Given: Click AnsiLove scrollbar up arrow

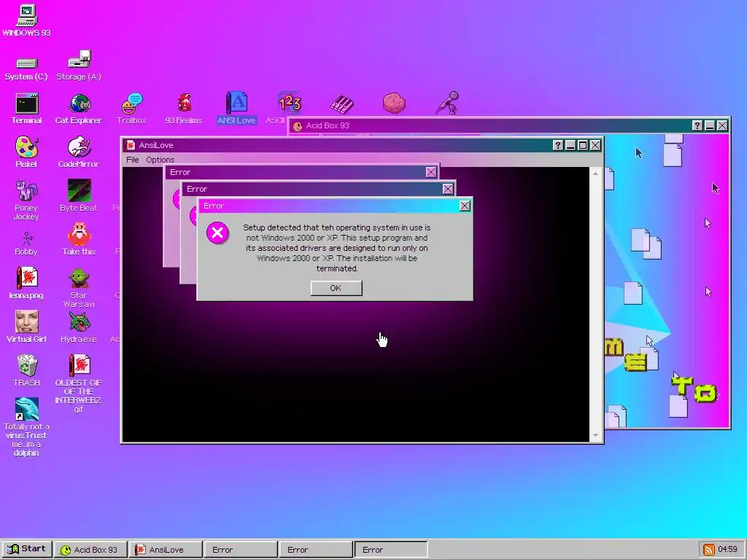Looking at the screenshot, I should coord(595,174).
